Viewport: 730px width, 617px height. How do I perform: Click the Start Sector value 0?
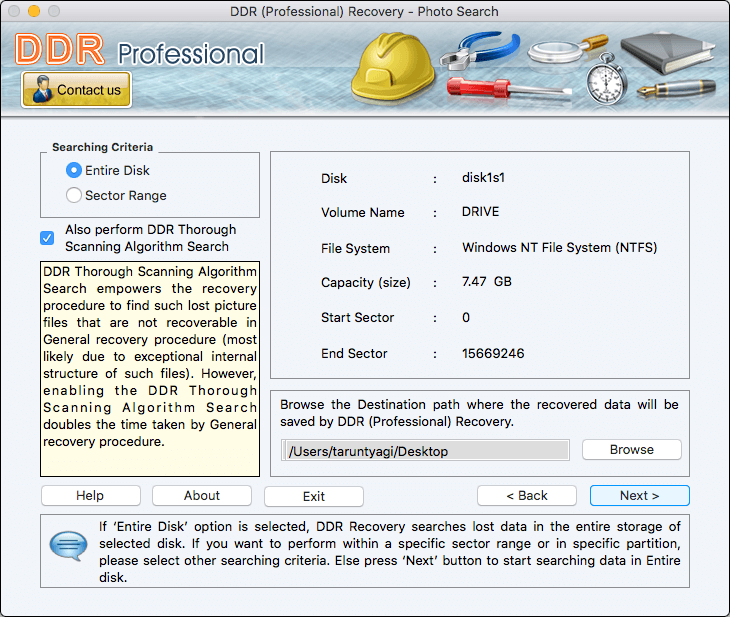[x=466, y=318]
